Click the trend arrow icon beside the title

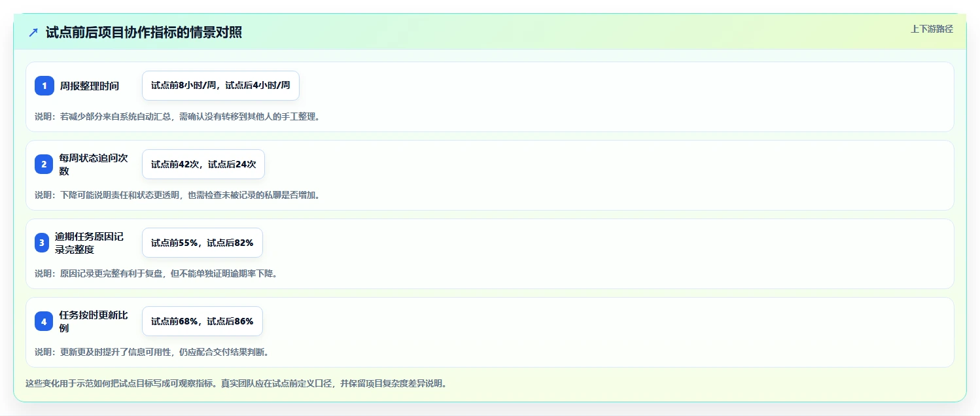33,32
